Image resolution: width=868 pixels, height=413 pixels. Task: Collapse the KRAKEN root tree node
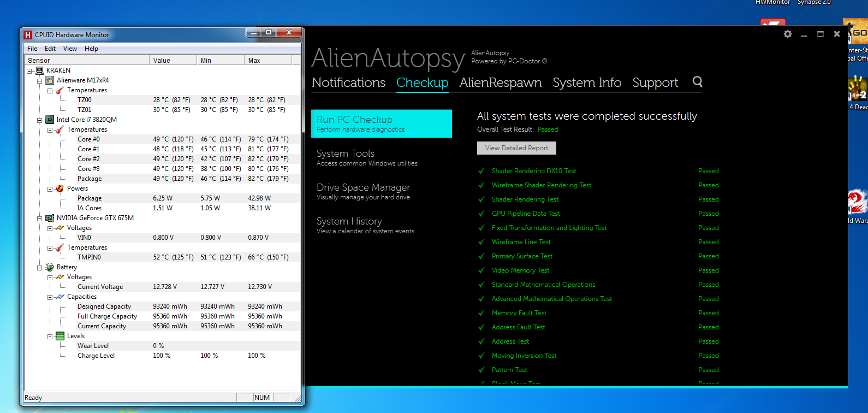(29, 71)
